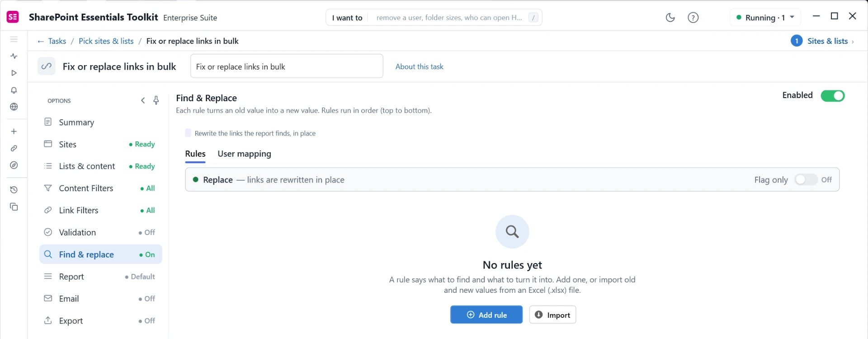Open the Email option
This screenshot has width=868, height=339.
(101, 299)
